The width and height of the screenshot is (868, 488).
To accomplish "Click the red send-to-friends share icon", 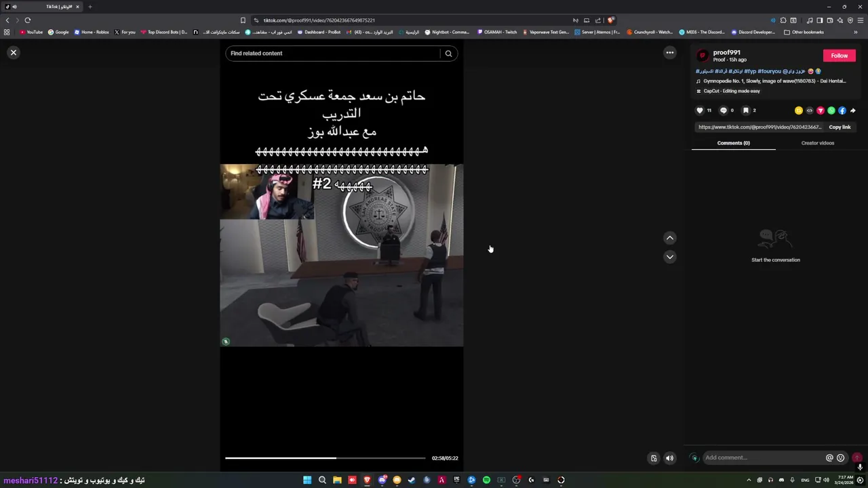I will [x=821, y=110].
